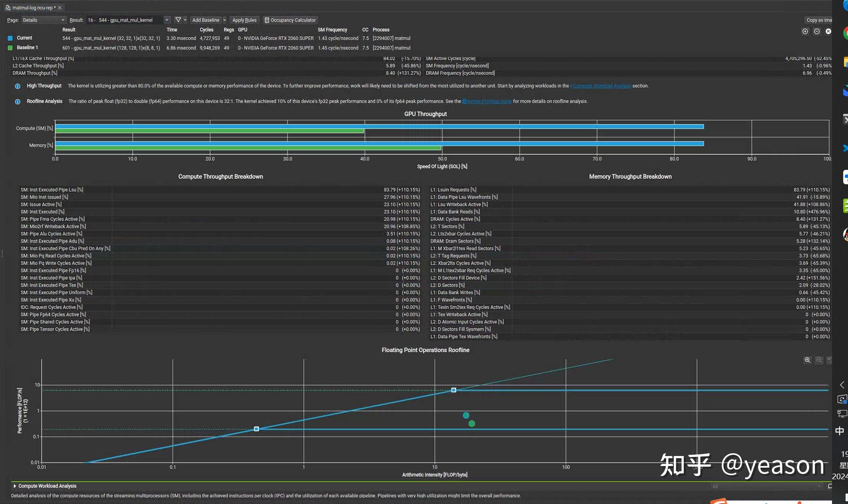The image size is (848, 504).
Task: Zoom in on the roofline chart
Action: click(x=808, y=360)
